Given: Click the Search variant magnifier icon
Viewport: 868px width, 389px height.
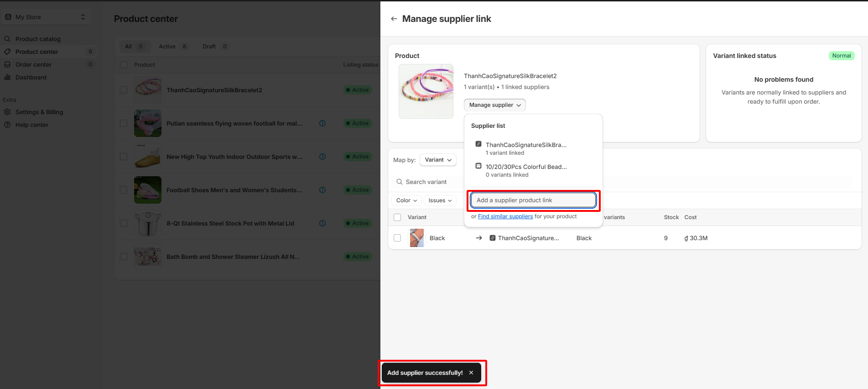Looking at the screenshot, I should pos(400,182).
